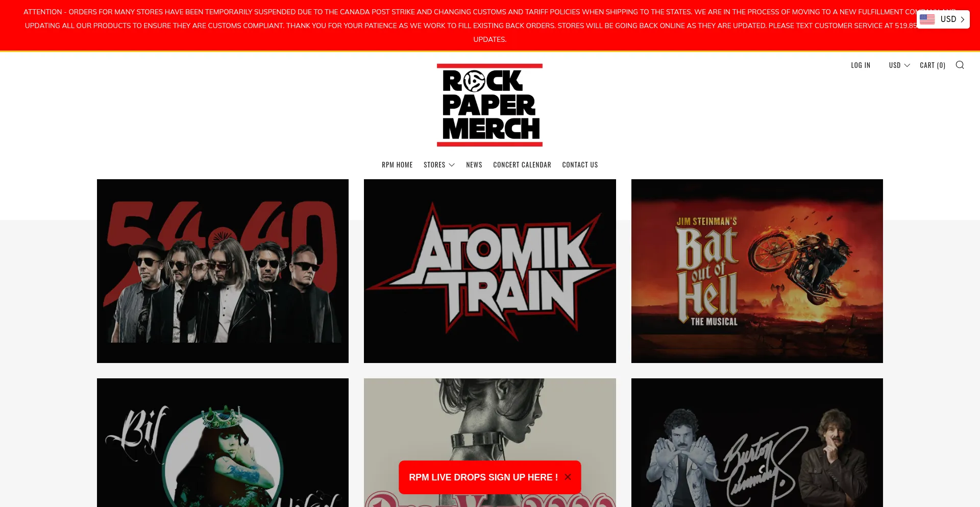This screenshot has height=507, width=980.
Task: Open Bat Out of Hell musical thumbnail
Action: 757,271
